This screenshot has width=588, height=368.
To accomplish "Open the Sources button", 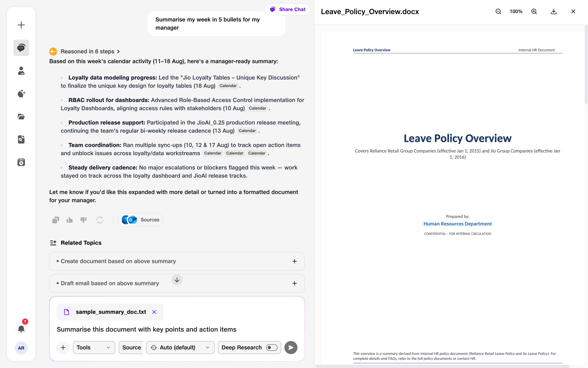I will point(140,220).
